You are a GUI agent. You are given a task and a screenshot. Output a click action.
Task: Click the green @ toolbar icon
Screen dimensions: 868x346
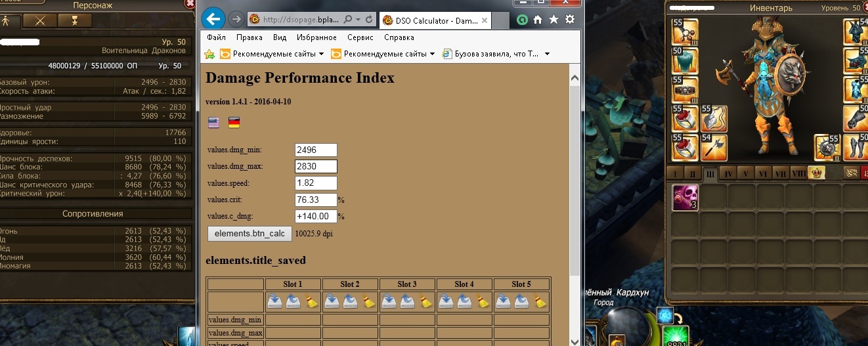[523, 20]
